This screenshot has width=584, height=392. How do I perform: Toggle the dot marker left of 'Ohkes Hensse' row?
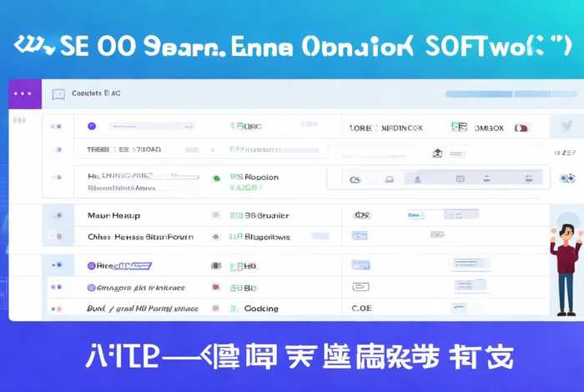tap(58, 236)
